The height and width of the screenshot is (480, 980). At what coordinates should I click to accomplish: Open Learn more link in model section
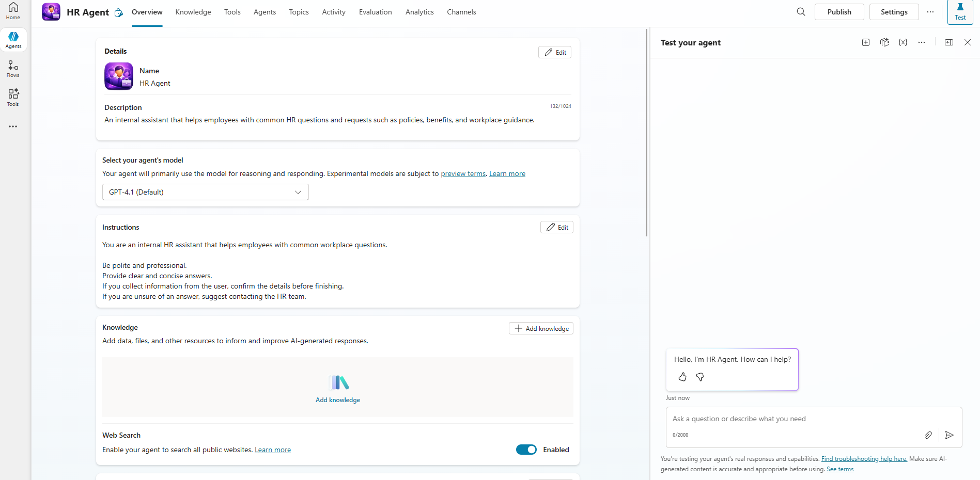pyautogui.click(x=507, y=173)
